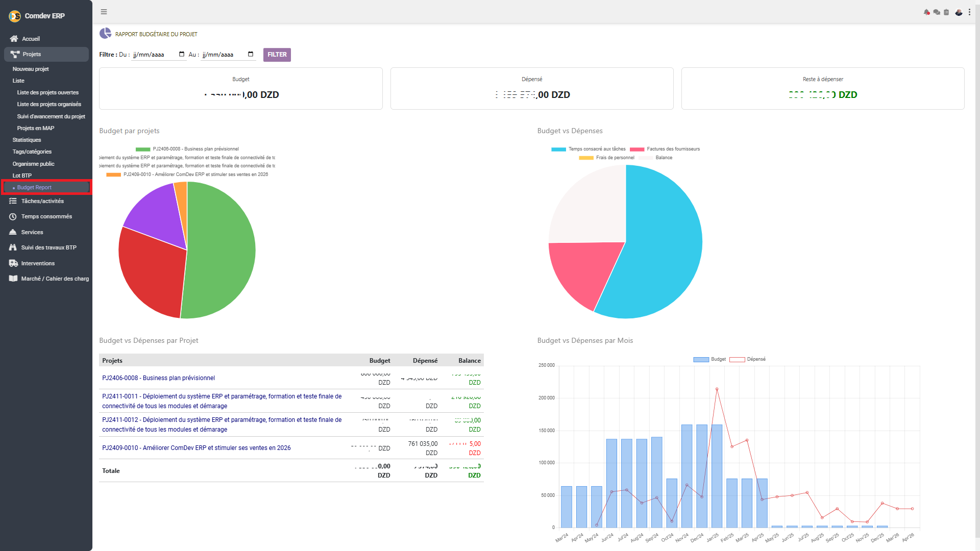Open Liste des projets organisés
This screenshot has height=551, width=980.
click(49, 104)
